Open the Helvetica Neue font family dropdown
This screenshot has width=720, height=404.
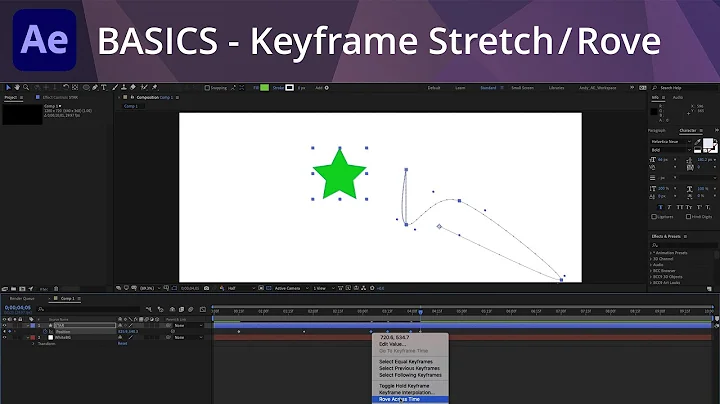tap(670, 142)
